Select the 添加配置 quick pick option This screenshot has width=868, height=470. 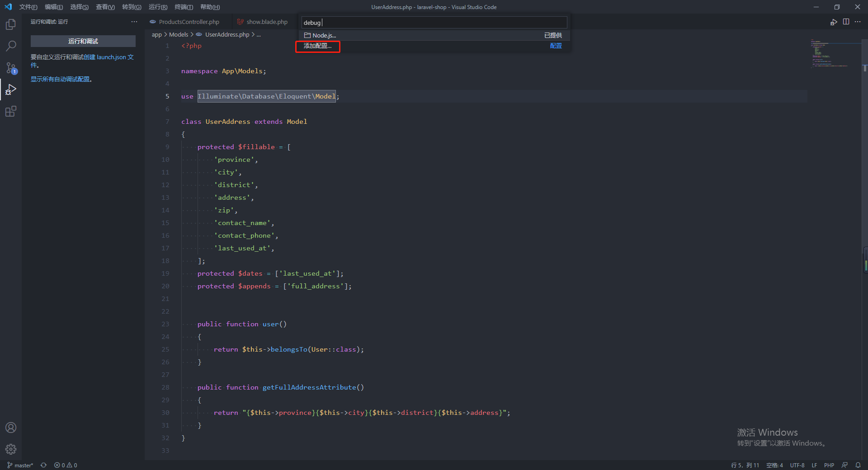(317, 46)
